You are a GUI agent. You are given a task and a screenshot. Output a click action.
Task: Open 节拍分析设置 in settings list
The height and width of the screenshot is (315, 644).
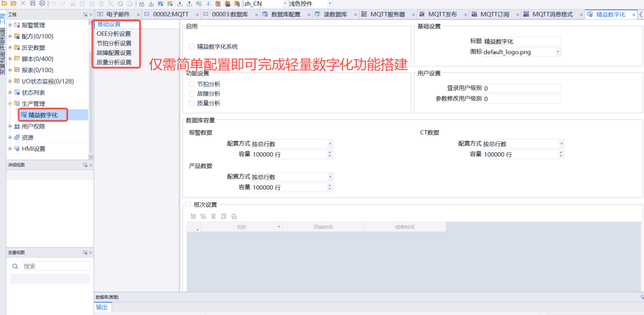(114, 43)
